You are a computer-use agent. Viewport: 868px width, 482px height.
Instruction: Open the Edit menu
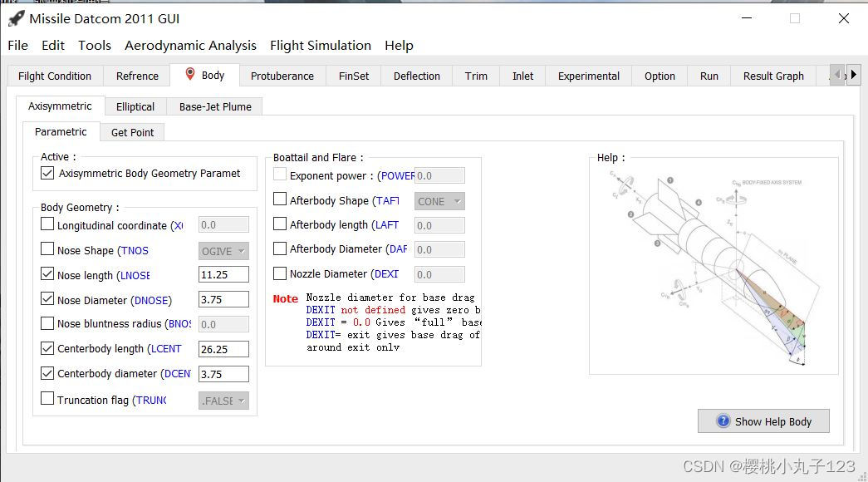coord(53,46)
